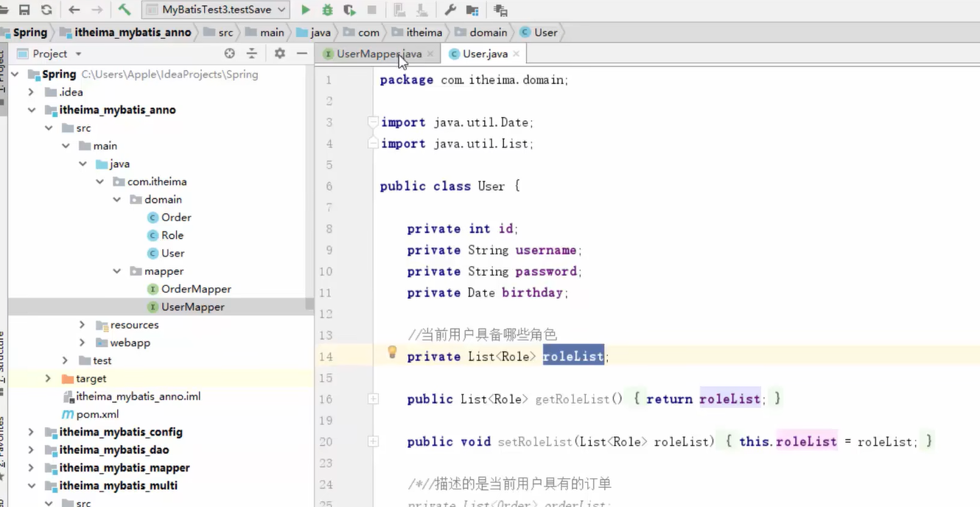980x507 pixels.
Task: Select scroll-from-source crosshair in Project panel
Action: point(228,53)
